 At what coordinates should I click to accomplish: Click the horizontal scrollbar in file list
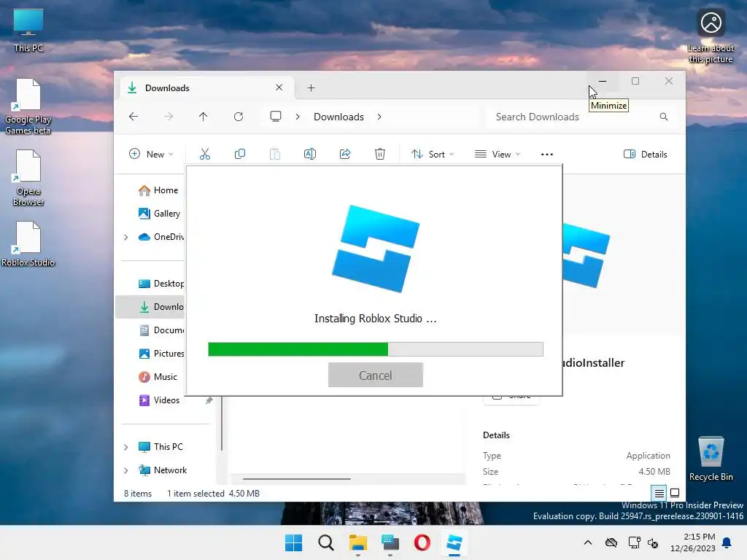point(297,479)
